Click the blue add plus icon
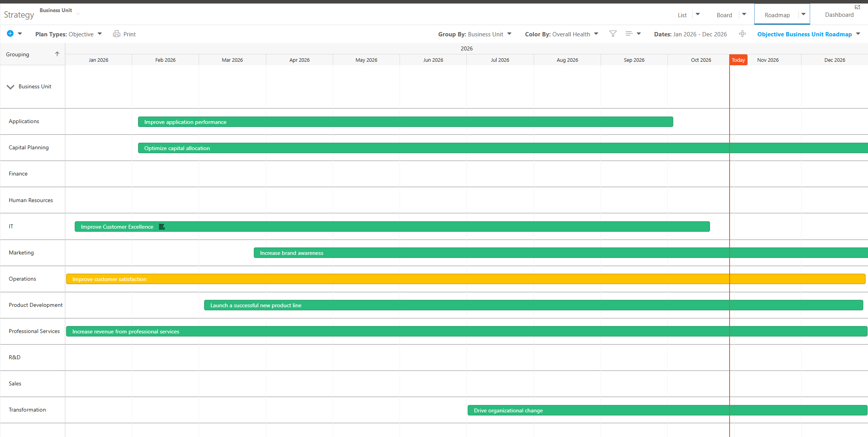The height and width of the screenshot is (437, 868). point(10,34)
